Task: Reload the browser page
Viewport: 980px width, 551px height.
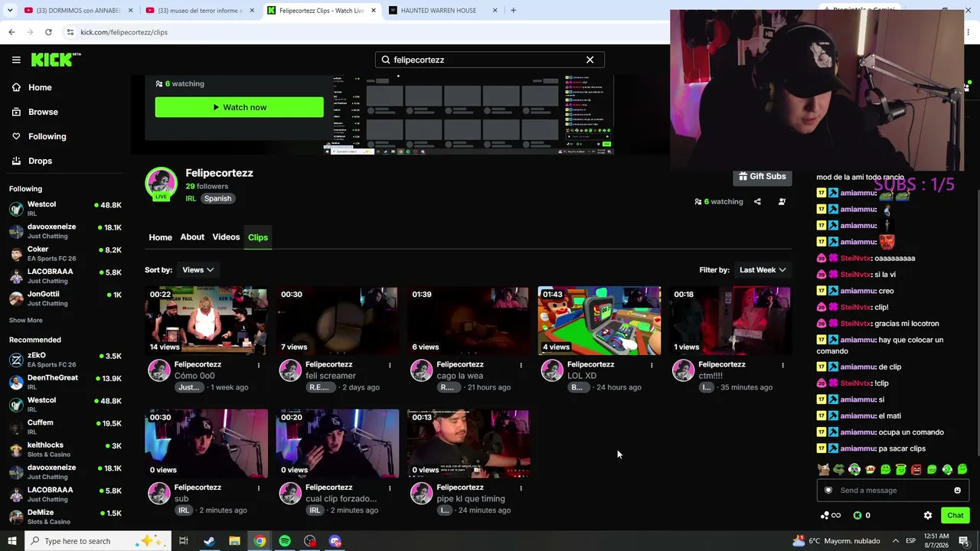Action: point(48,32)
